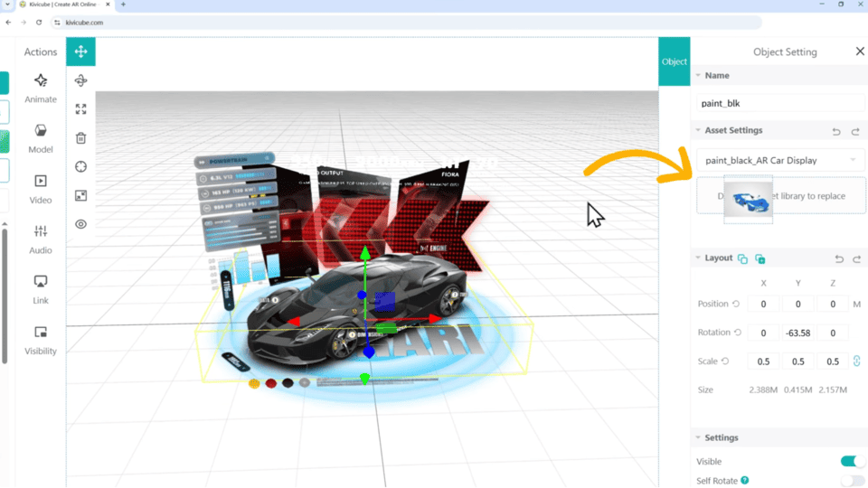Select the Scale expand tool

tap(80, 109)
